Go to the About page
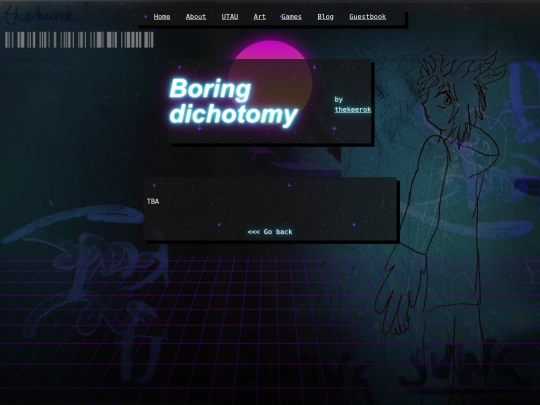This screenshot has width=540, height=405. click(196, 17)
